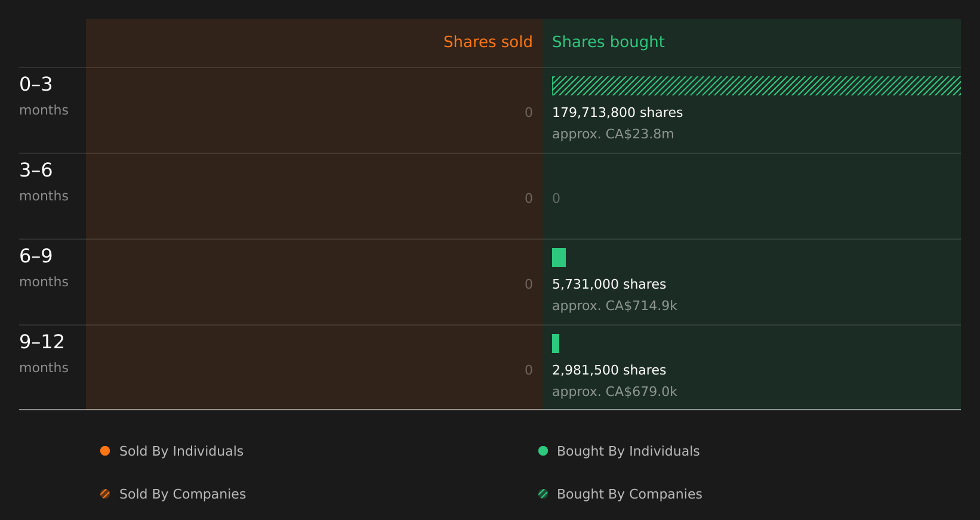
Task: Select the Shares bought column header
Action: pos(608,42)
